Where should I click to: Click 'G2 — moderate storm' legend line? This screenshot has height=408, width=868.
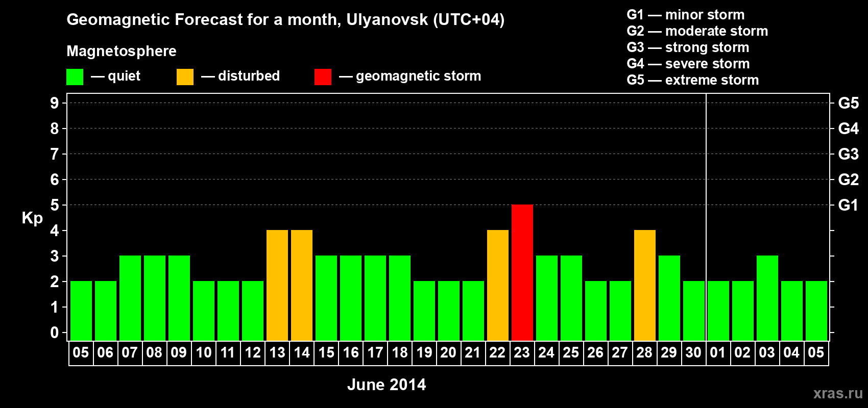(x=697, y=31)
